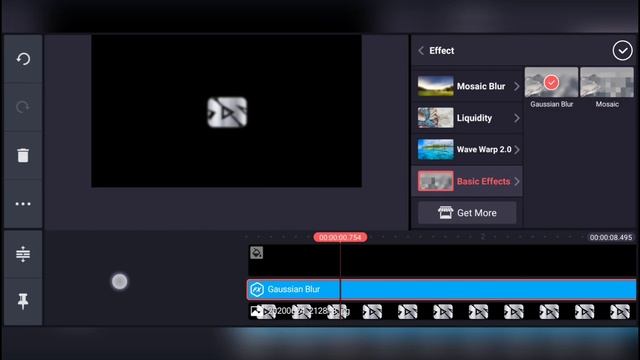Delete selected layer with trash icon
This screenshot has width=640, height=360.
(x=23, y=155)
